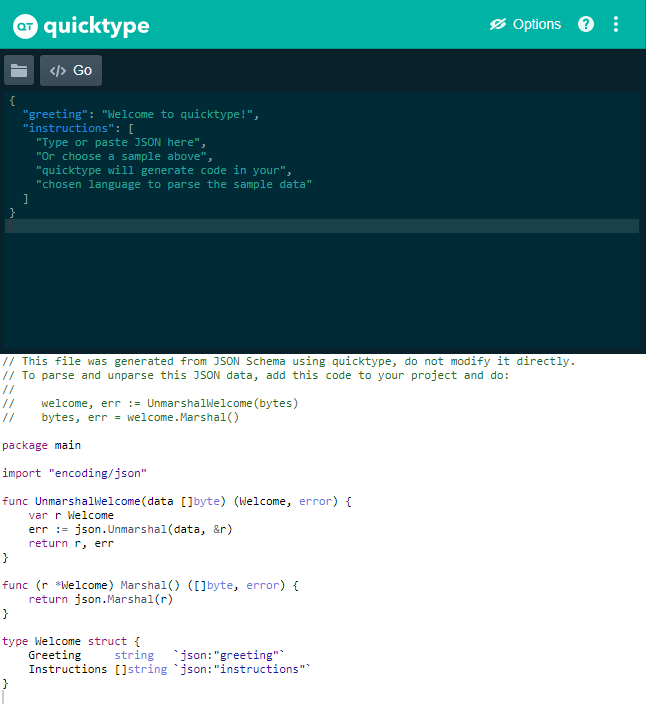Click "Welcome to quicktype!" string value

click(x=178, y=114)
